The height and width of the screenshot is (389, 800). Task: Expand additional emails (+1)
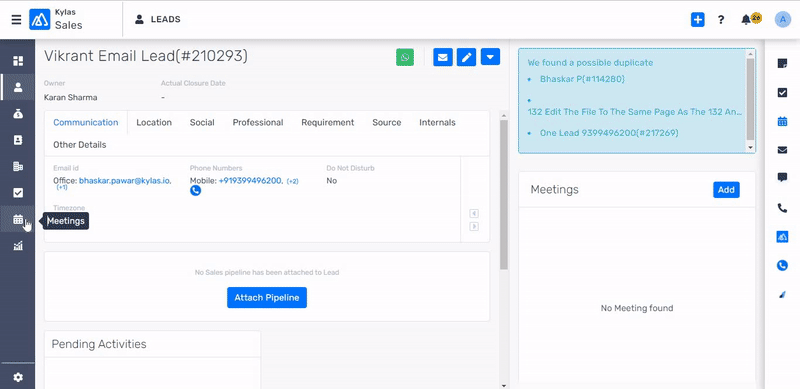point(62,188)
